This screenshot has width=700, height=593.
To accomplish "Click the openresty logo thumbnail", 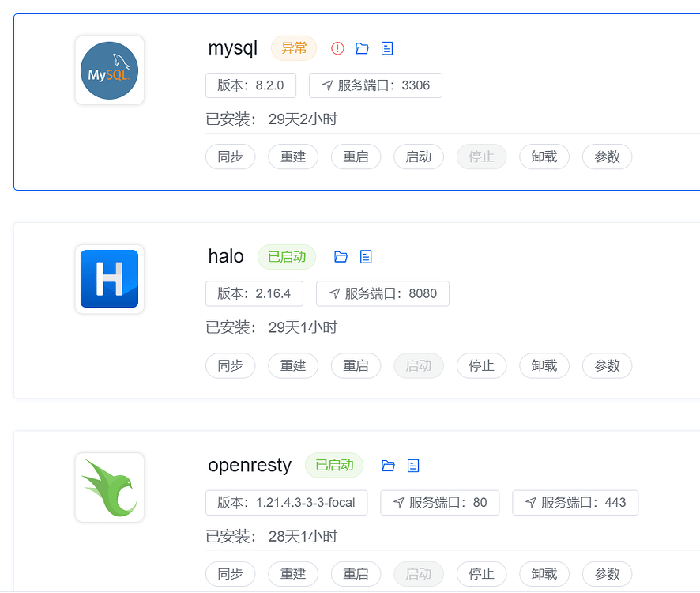I will [109, 487].
